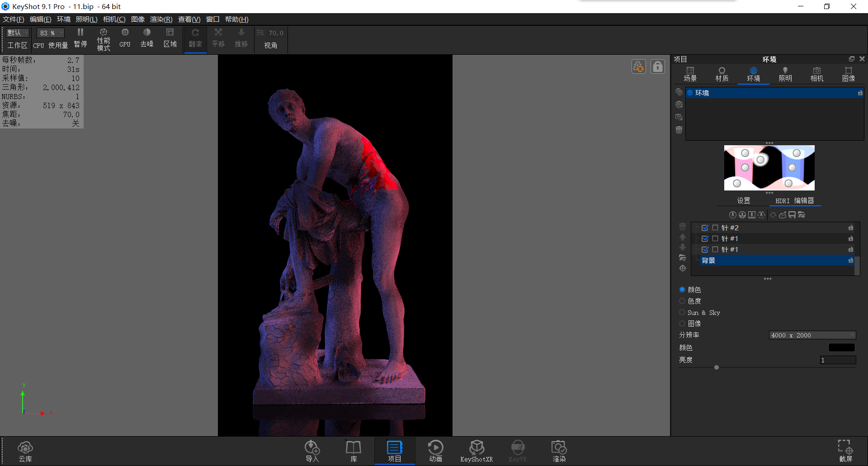Open KeyShot Cloud Library (云库)
This screenshot has height=466, width=868.
[25, 450]
